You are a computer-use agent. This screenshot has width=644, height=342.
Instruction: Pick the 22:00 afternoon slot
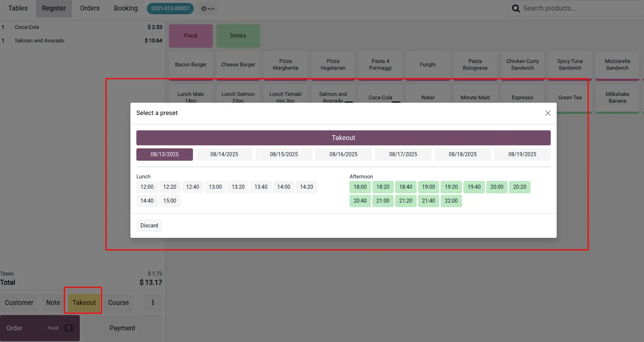tap(451, 201)
